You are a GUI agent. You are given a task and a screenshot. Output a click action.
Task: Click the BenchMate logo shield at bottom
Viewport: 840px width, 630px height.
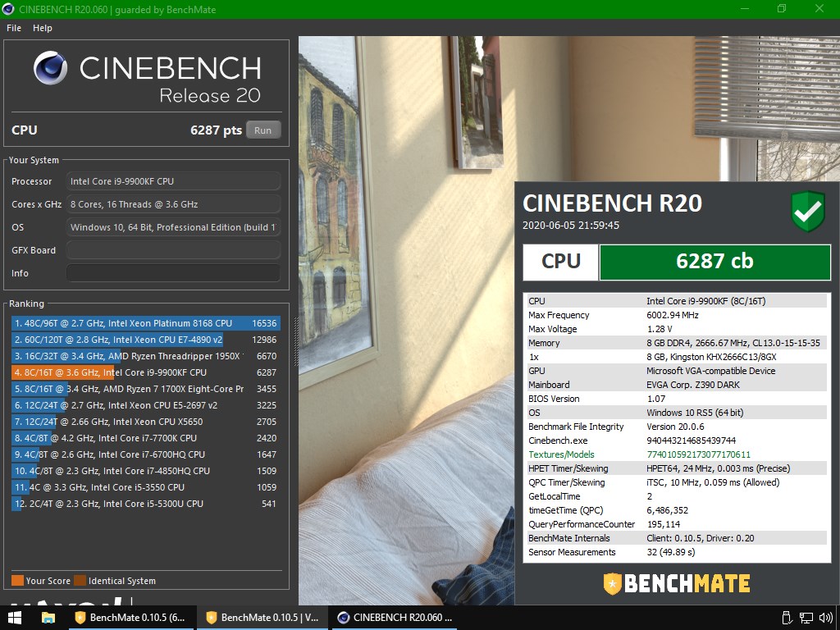[x=612, y=584]
